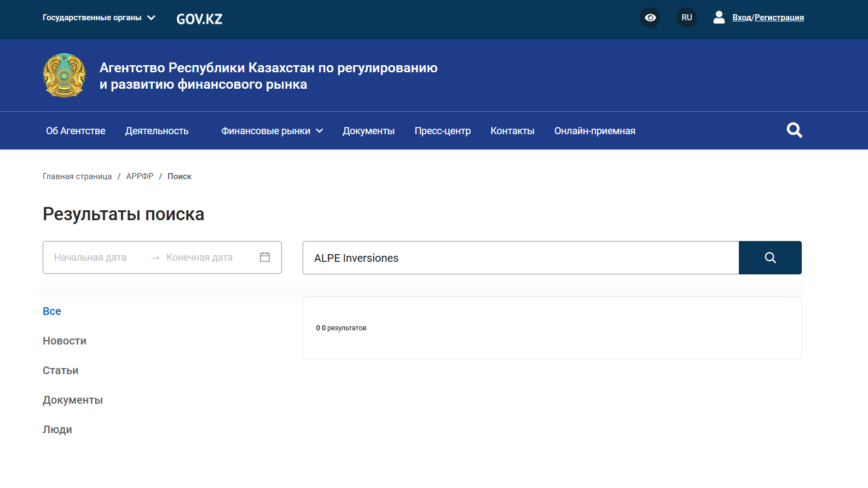Open the Документы navigation item

[x=368, y=131]
